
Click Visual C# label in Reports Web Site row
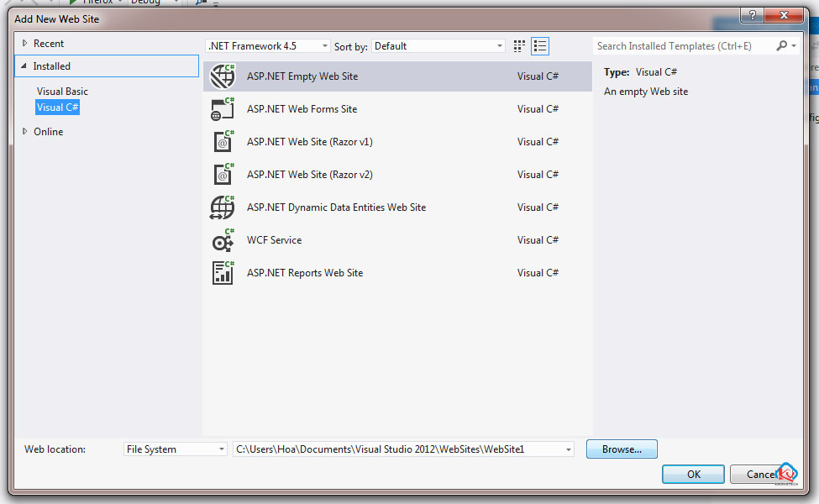pyautogui.click(x=538, y=273)
